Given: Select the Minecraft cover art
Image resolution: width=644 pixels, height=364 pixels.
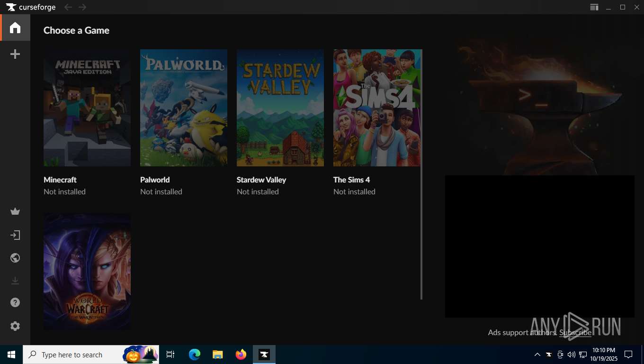Looking at the screenshot, I should (x=87, y=108).
